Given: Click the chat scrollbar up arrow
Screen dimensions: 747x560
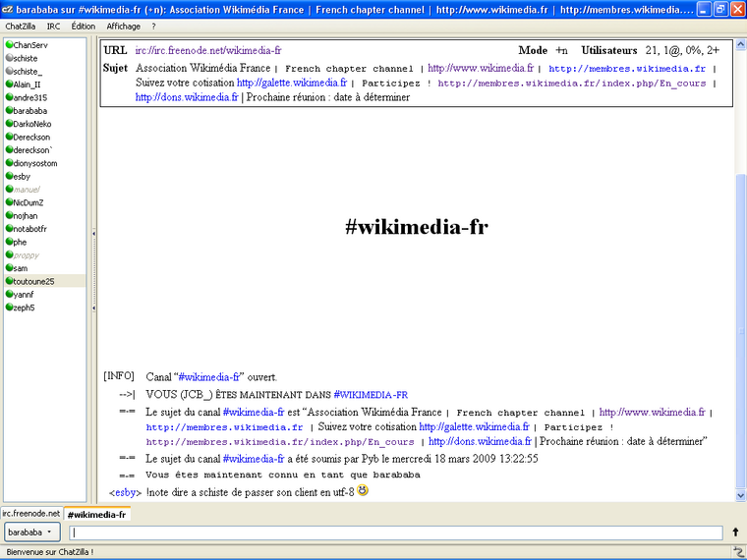Looking at the screenshot, I should pos(741,45).
